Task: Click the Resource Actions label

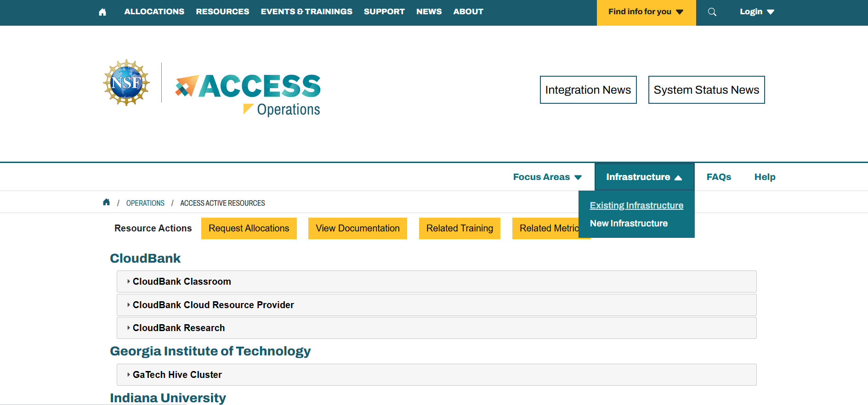Action: 153,228
